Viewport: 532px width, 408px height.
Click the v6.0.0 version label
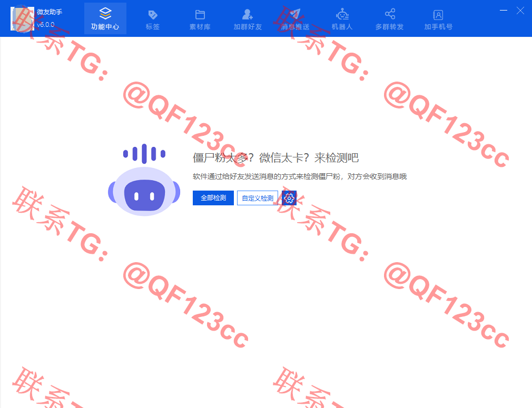click(45, 24)
